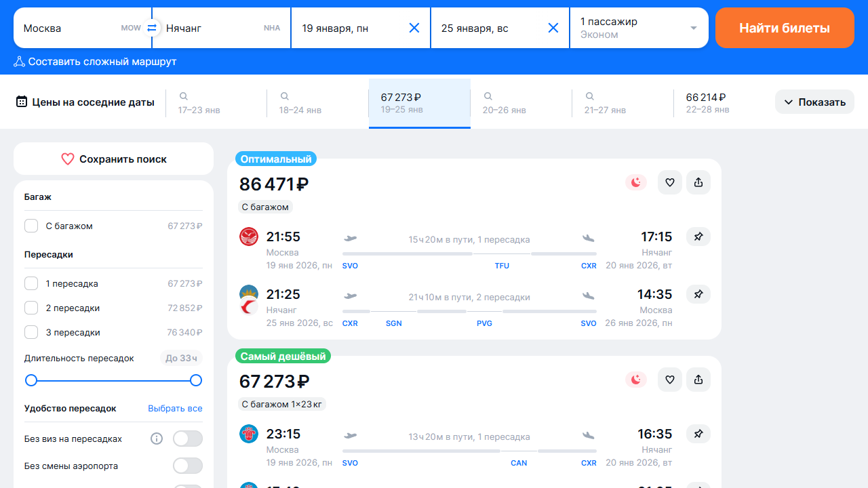Clear the 25 января return date
Viewport: 868px width, 488px height.
coord(553,28)
